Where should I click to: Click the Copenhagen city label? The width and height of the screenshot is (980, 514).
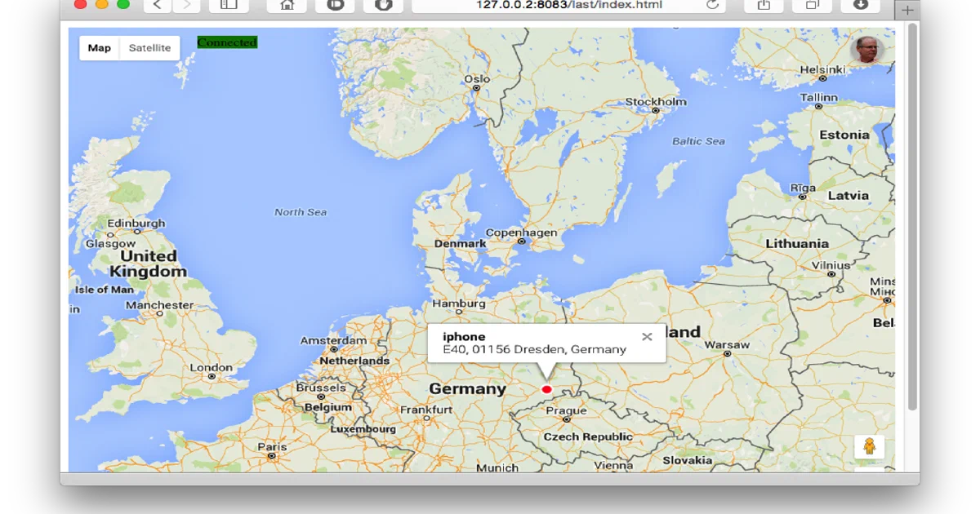pos(521,233)
